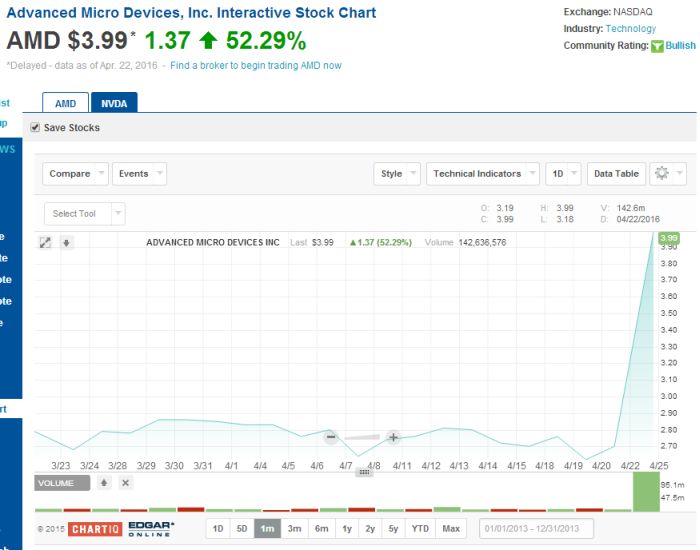This screenshot has height=550, width=700.
Task: Select the 5y range button
Action: (x=393, y=529)
